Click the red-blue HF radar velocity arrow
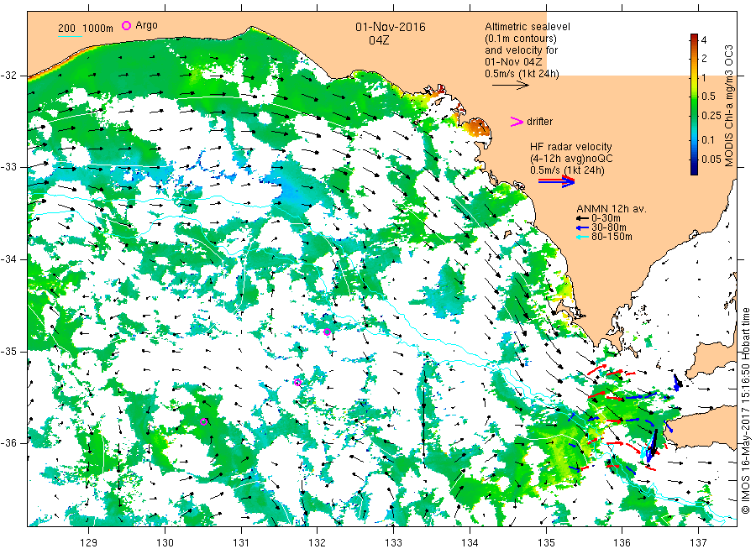756x554 pixels. [556, 181]
